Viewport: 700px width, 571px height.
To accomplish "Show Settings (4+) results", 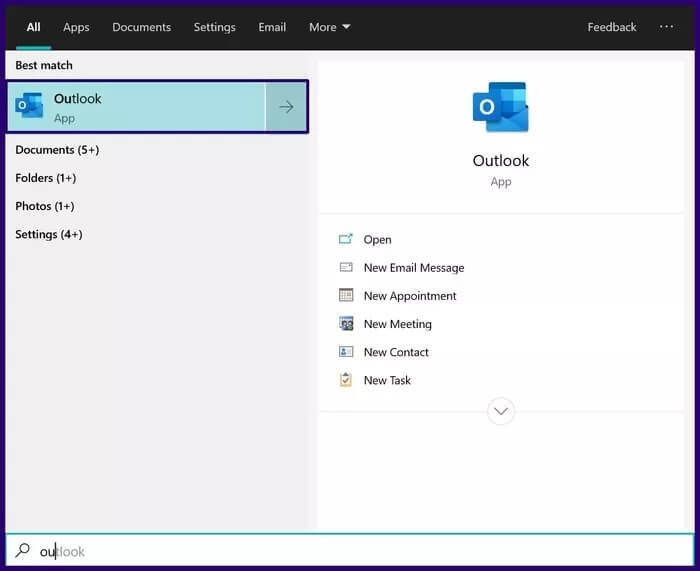I will (x=49, y=234).
